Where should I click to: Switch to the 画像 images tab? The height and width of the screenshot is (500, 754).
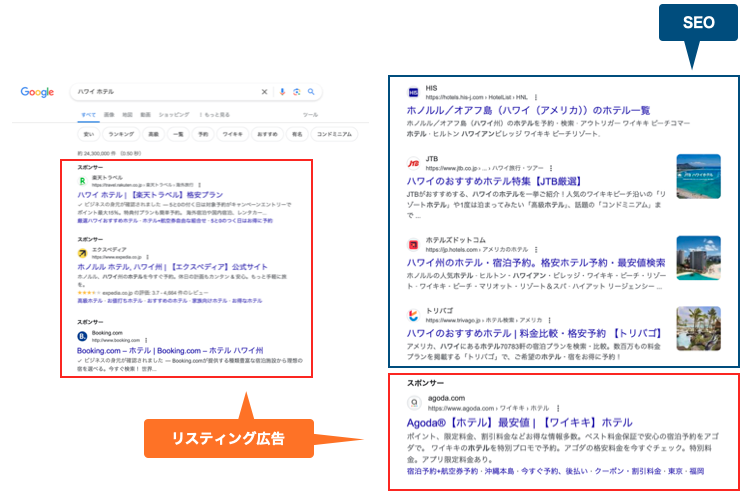(109, 115)
